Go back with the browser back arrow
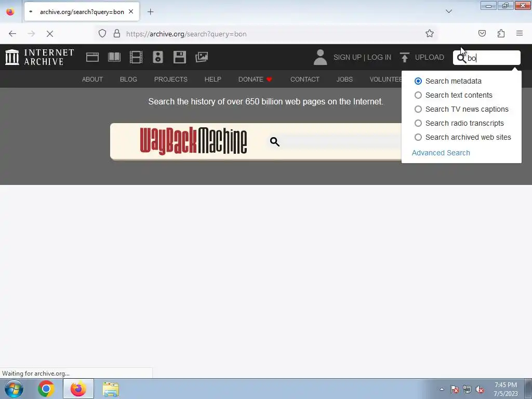The image size is (532, 399). (x=12, y=34)
